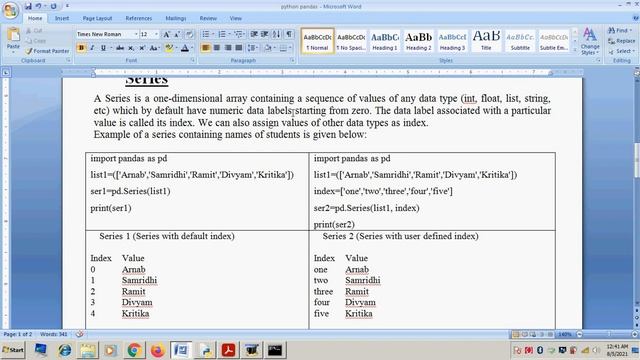Toggle Superscript formatting
The width and height of the screenshot is (640, 360).
(x=142, y=48)
